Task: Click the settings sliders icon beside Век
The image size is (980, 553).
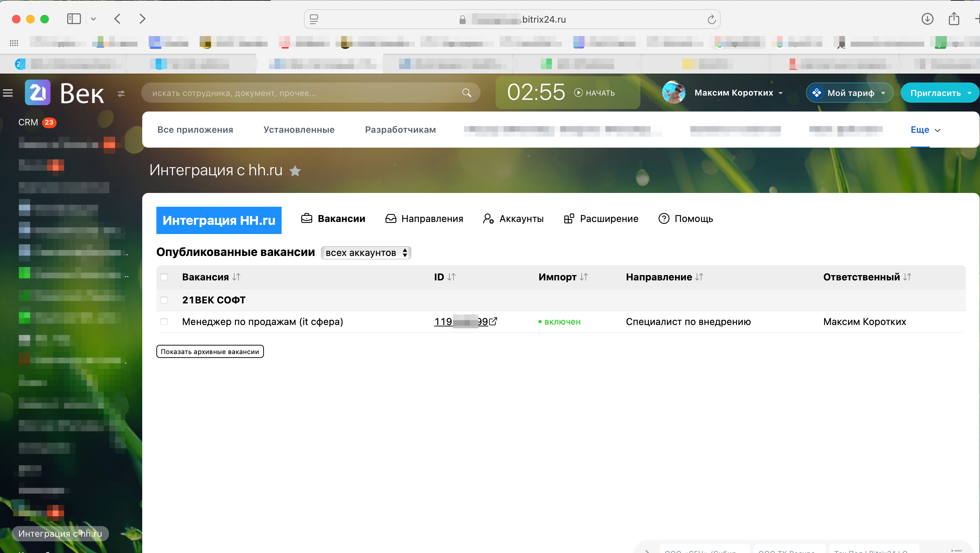Action: 121,93
